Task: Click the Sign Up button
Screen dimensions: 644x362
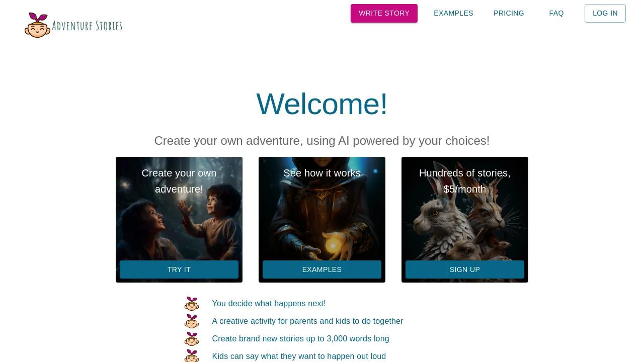Action: [x=465, y=269]
